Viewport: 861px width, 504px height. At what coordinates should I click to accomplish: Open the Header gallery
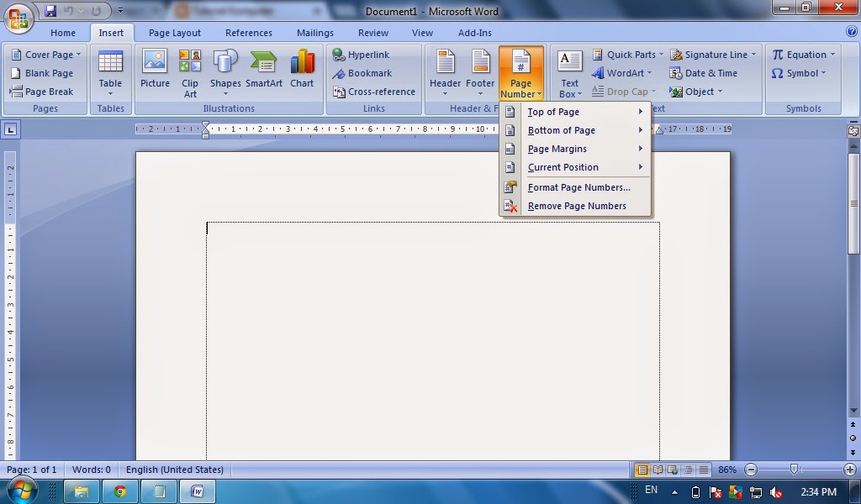(445, 74)
